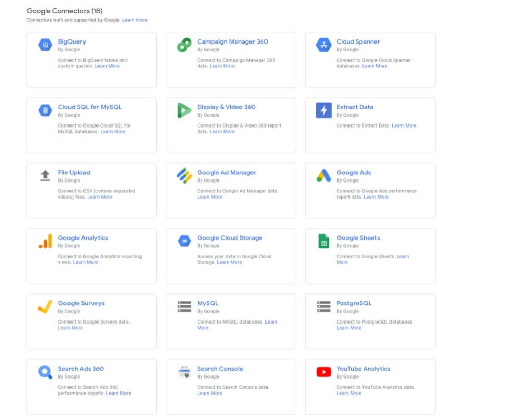Click the File Upload arrow icon
Viewport: 531px width, 420px height.
coord(45,175)
